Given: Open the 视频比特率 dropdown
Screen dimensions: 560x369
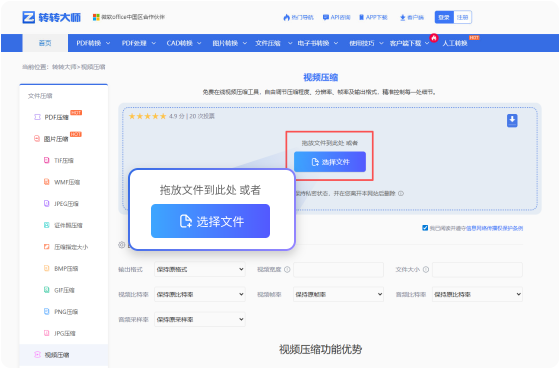Looking at the screenshot, I should (200, 294).
